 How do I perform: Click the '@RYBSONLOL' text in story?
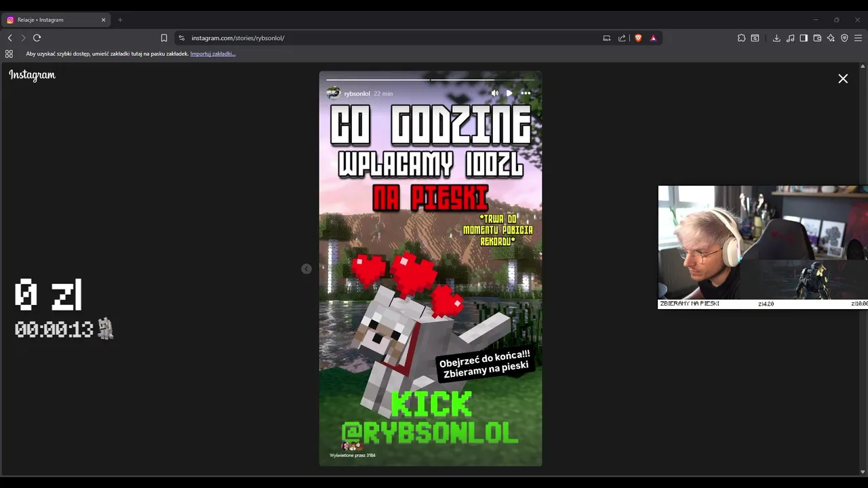click(430, 432)
